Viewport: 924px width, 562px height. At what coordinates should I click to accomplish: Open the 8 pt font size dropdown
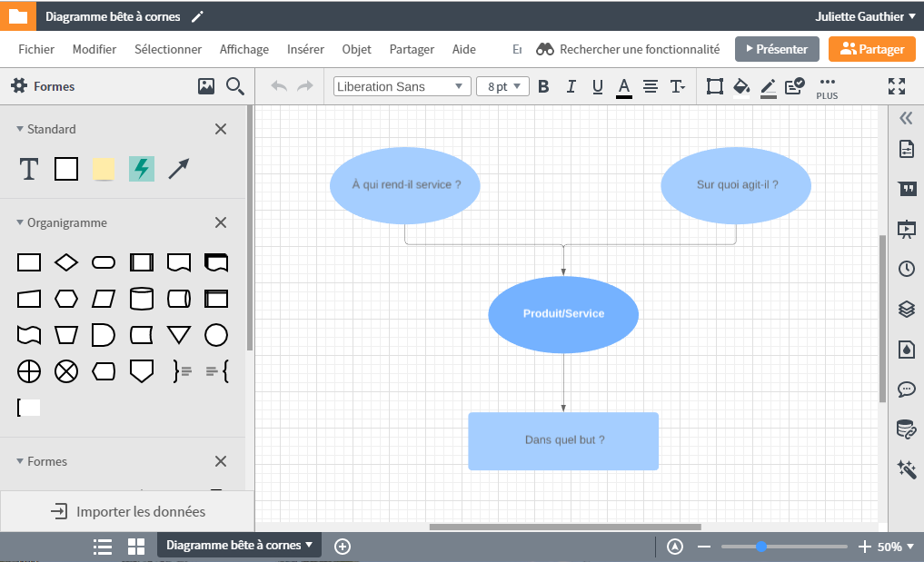pos(502,87)
